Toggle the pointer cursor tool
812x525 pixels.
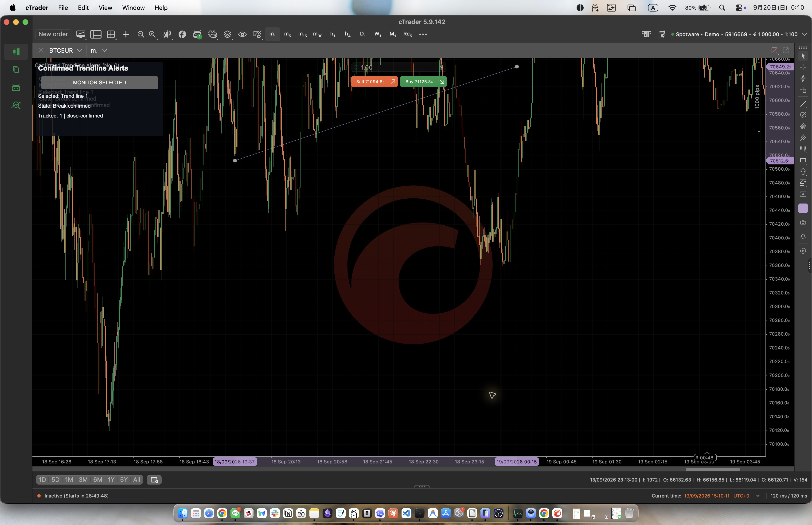pos(803,56)
